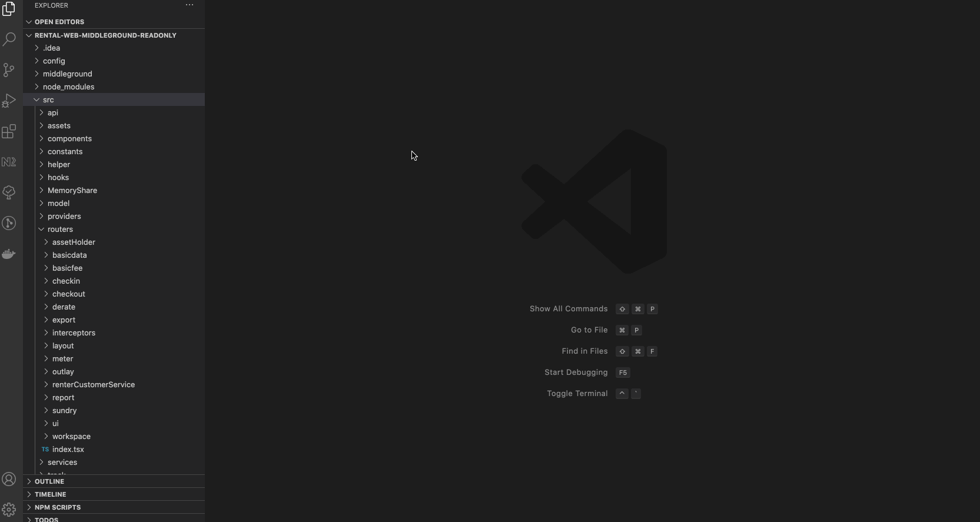The height and width of the screenshot is (522, 980).
Task: Expand the assetHolder folder
Action: coord(114,242)
